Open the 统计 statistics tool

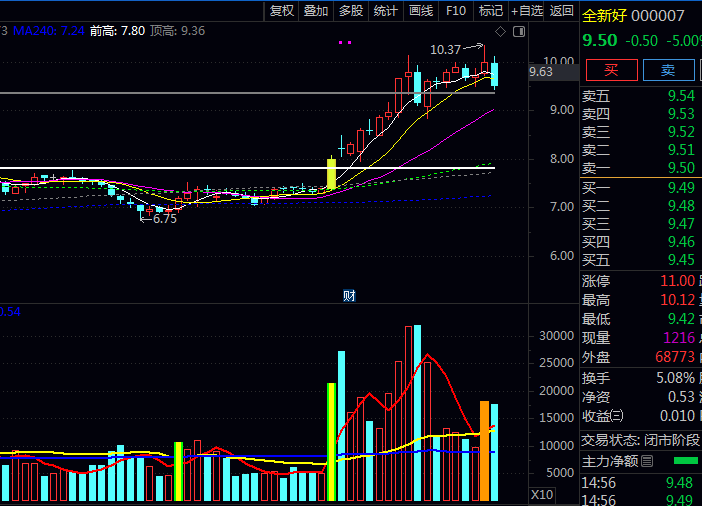385,11
